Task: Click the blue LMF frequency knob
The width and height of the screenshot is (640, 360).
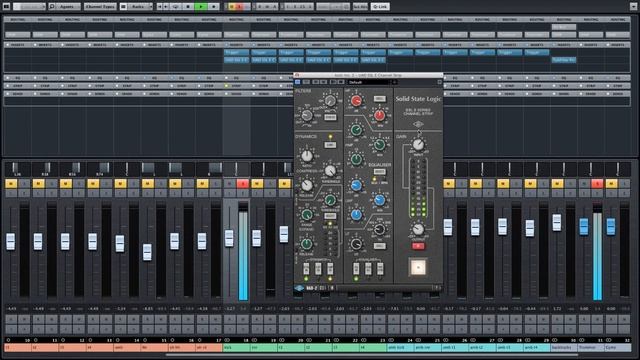Action: click(x=379, y=200)
